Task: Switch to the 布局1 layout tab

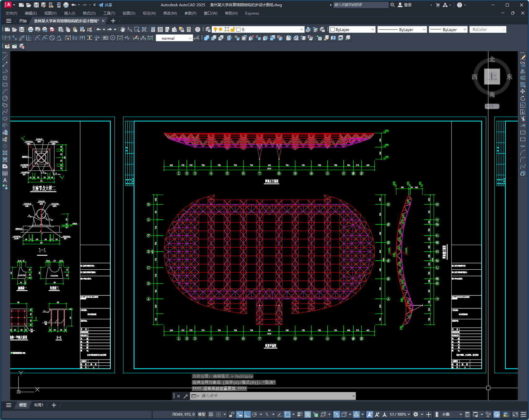Action: point(39,405)
